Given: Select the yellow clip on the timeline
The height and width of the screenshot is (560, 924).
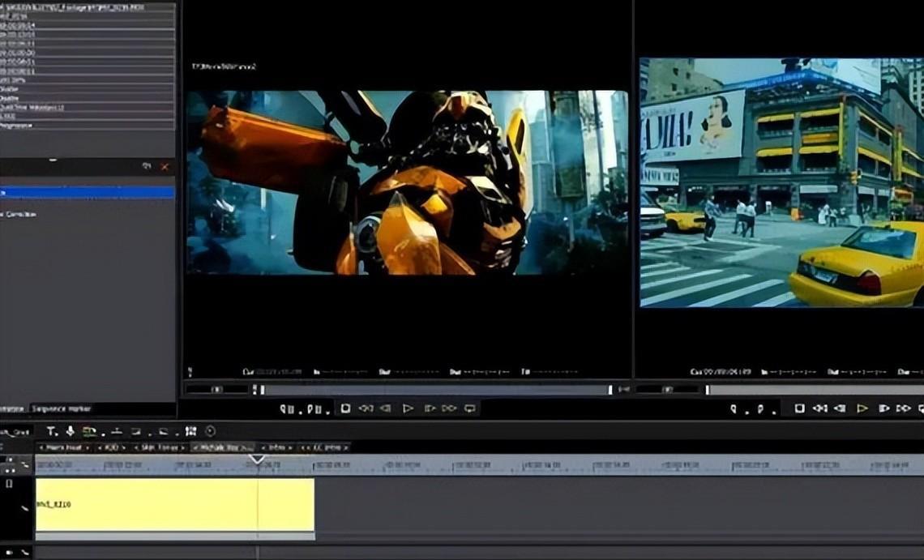Looking at the screenshot, I should pos(175,505).
